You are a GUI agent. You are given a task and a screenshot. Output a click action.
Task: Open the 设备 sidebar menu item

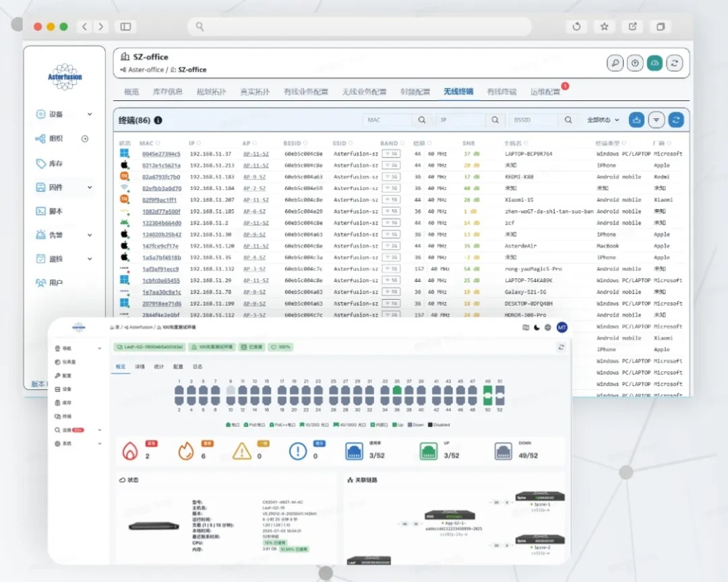click(x=56, y=114)
